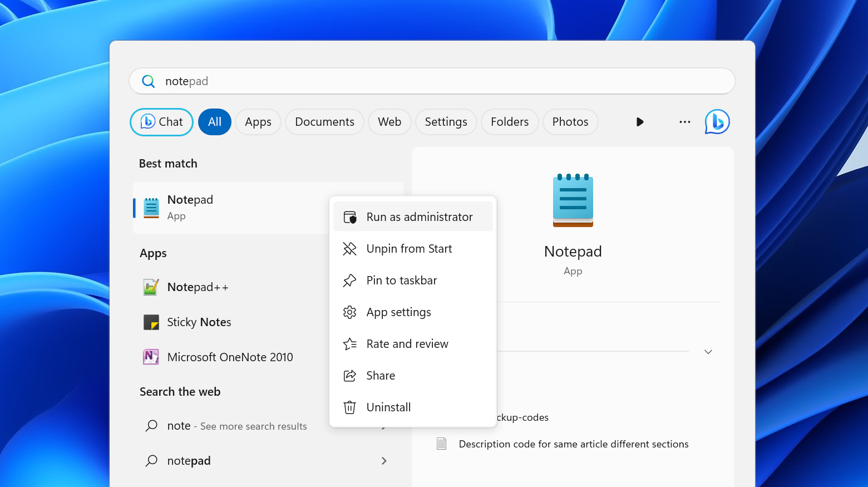Open the Description code recent file
Screen dimensions: 868x487
pyautogui.click(x=573, y=444)
